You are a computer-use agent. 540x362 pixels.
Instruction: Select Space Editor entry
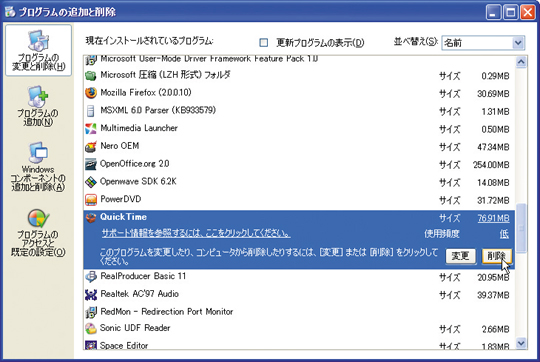(299, 345)
